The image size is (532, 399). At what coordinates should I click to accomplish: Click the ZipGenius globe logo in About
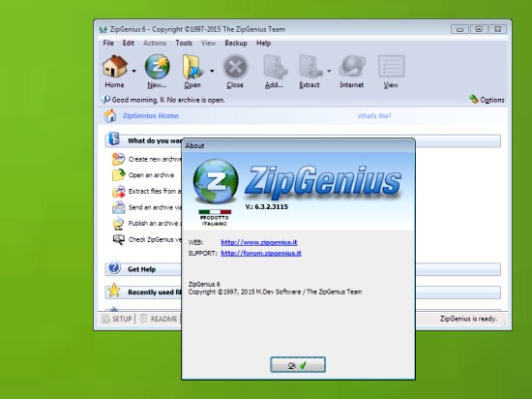coord(216,182)
